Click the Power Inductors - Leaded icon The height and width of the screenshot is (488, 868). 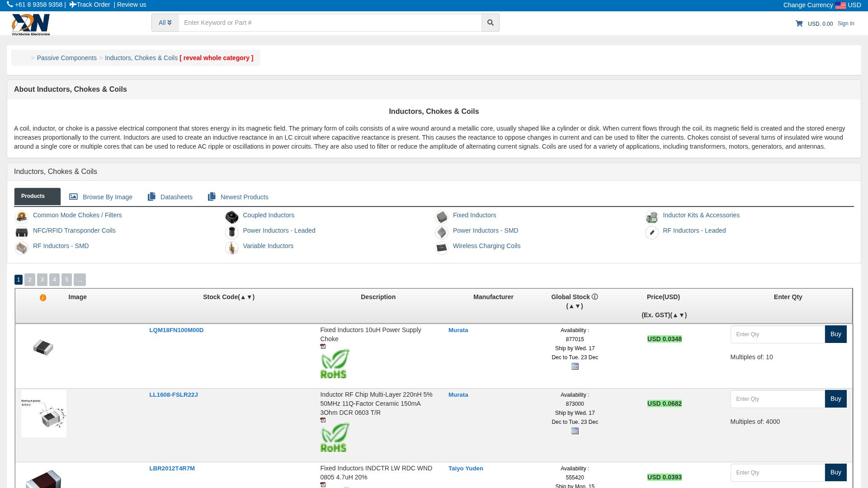pyautogui.click(x=231, y=233)
